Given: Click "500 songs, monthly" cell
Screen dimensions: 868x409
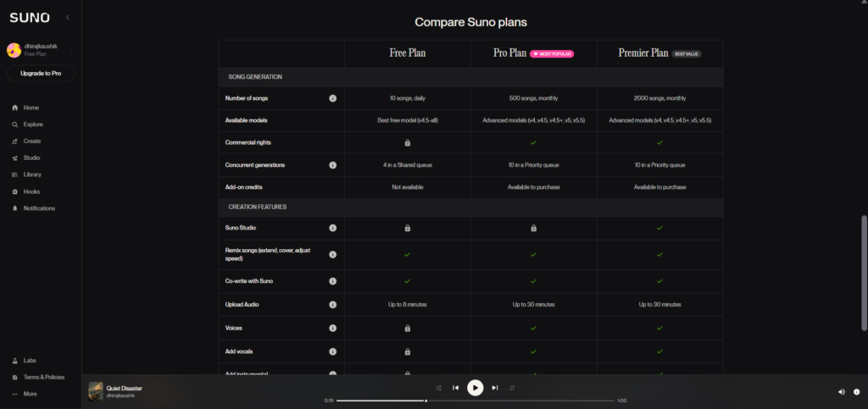Looking at the screenshot, I should (534, 98).
